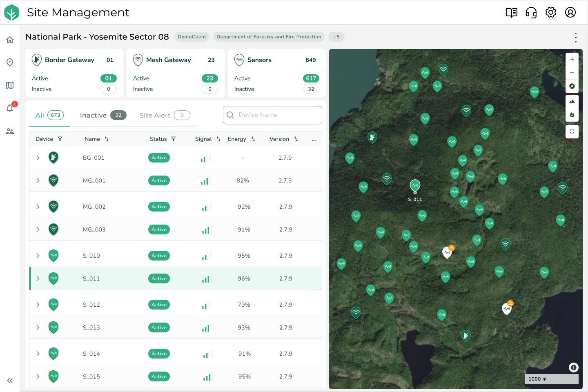Image resolution: width=588 pixels, height=392 pixels.
Task: Open the Status column filter
Action: pyautogui.click(x=174, y=139)
